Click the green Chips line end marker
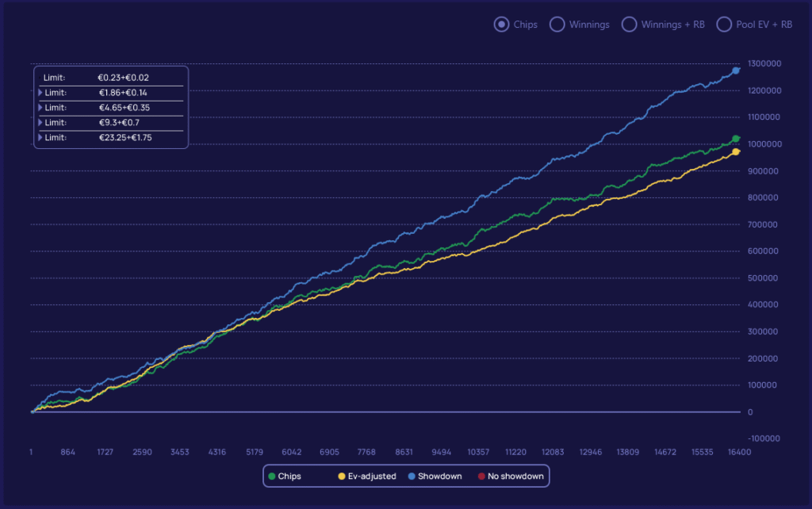 [736, 139]
